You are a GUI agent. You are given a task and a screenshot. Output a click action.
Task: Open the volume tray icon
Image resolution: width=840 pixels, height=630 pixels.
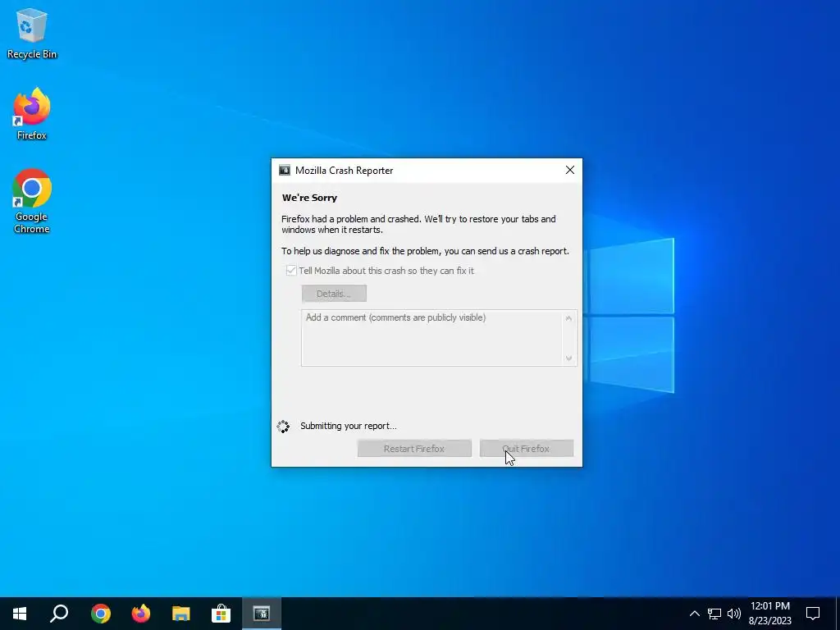[734, 614]
